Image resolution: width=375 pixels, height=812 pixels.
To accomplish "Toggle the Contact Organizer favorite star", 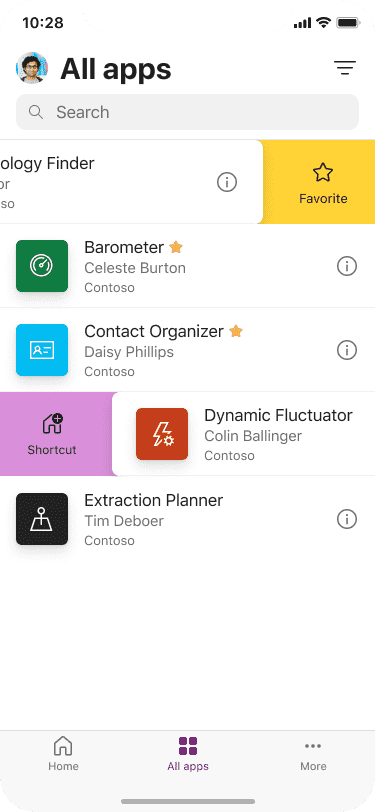I will click(236, 331).
